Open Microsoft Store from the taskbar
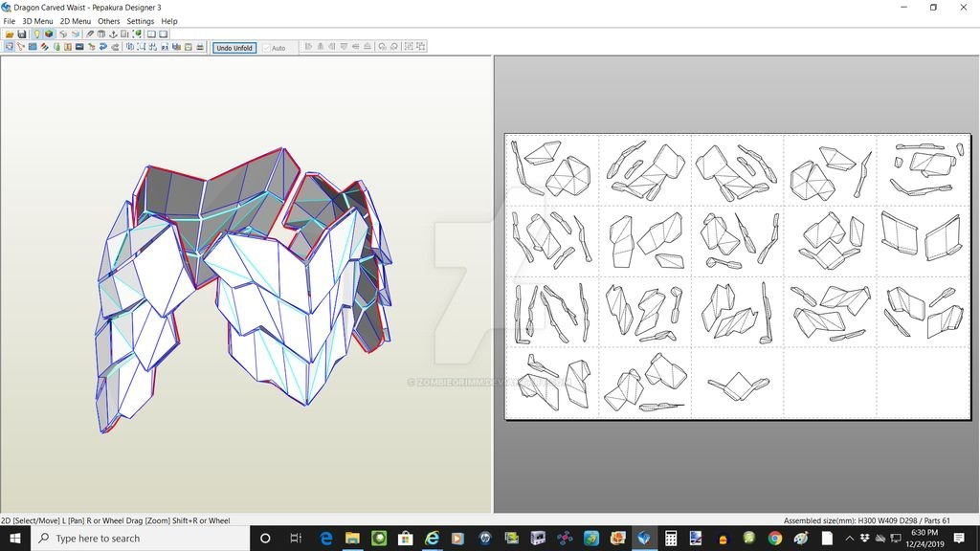The image size is (980, 551). (x=405, y=538)
